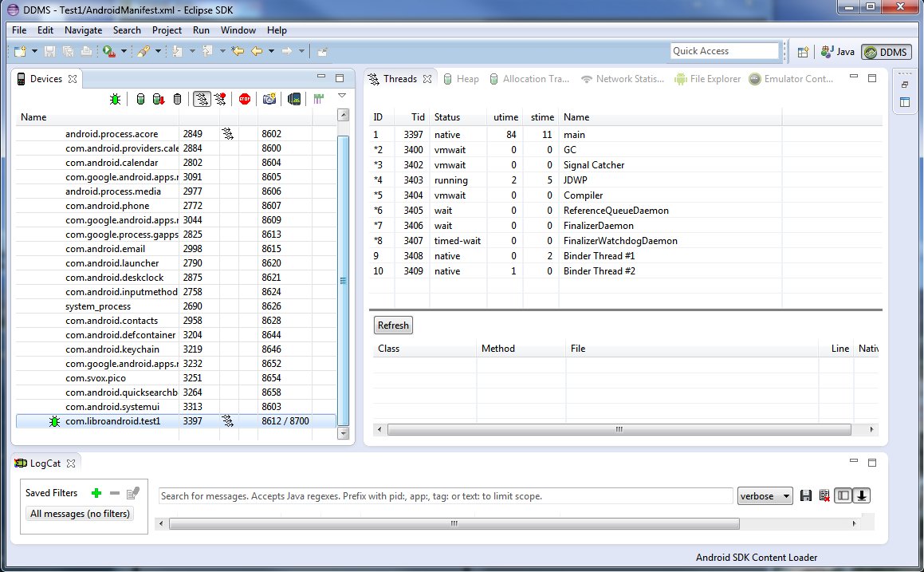Click the New wizard icon in main toolbar

[x=20, y=51]
